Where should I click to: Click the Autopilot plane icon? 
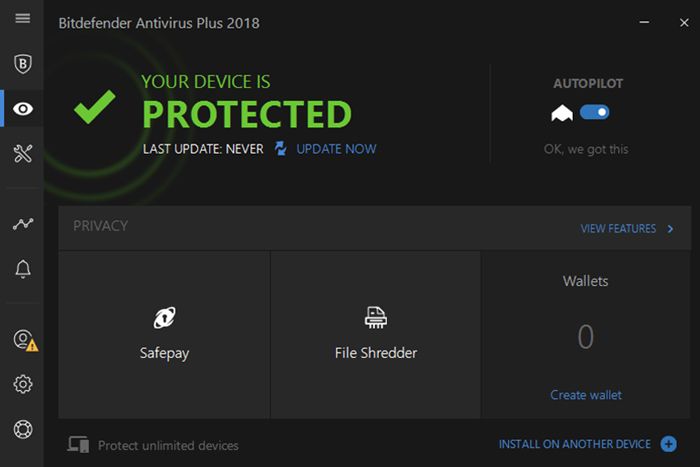click(561, 114)
